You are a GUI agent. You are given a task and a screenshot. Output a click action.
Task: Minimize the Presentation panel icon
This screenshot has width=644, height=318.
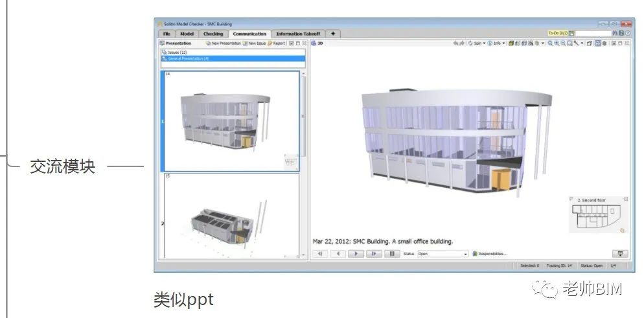(x=291, y=43)
